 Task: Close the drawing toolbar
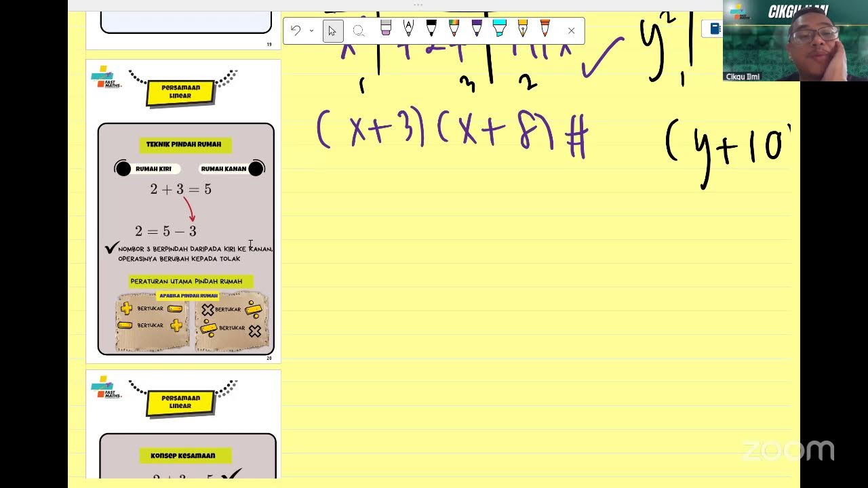click(x=571, y=30)
